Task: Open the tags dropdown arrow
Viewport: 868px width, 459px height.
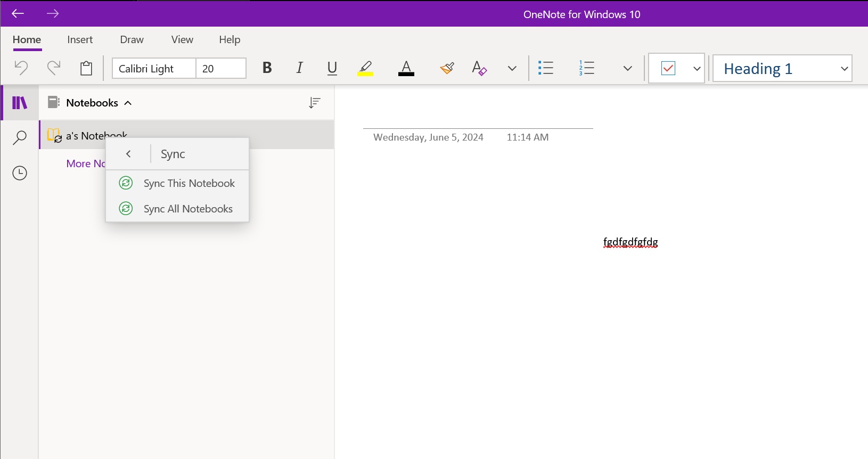Action: pyautogui.click(x=697, y=69)
